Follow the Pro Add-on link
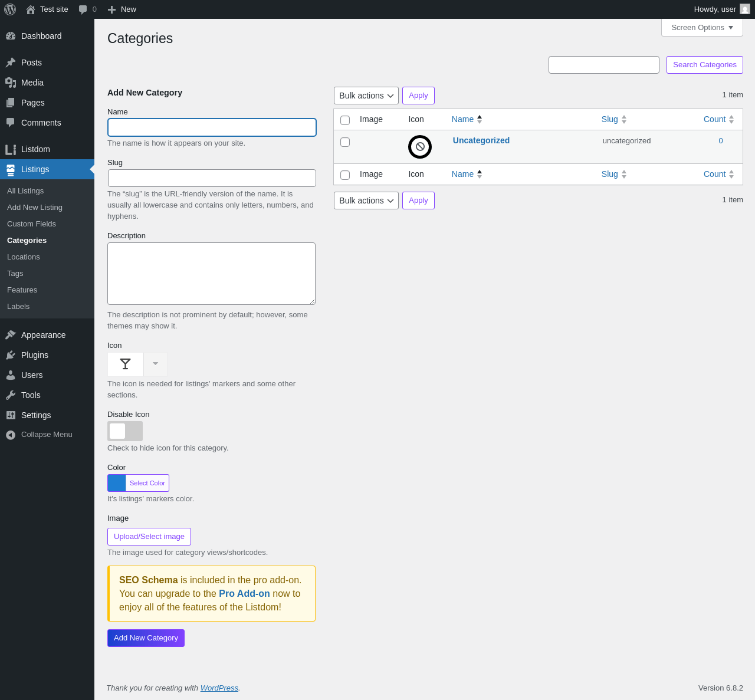Image resolution: width=755 pixels, height=700 pixels. [244, 593]
